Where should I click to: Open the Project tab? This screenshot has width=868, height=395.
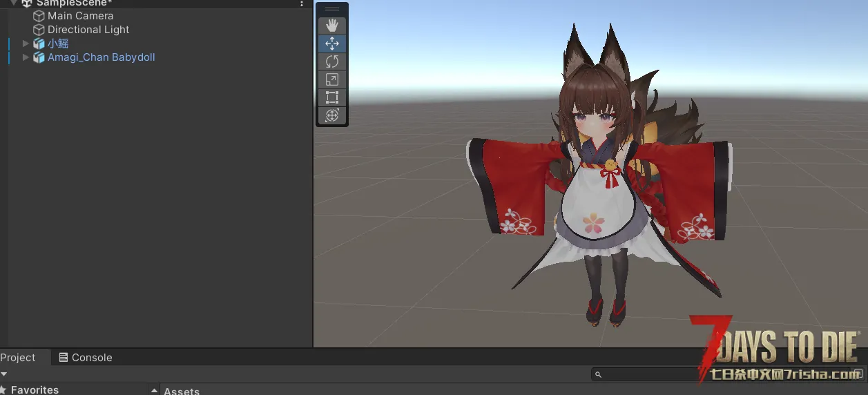tap(18, 357)
